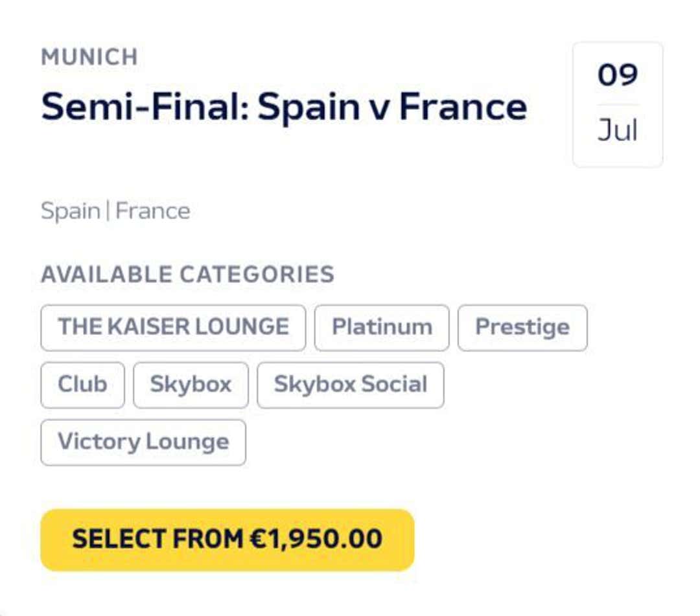Select the Victory Lounge category chip

point(143,442)
